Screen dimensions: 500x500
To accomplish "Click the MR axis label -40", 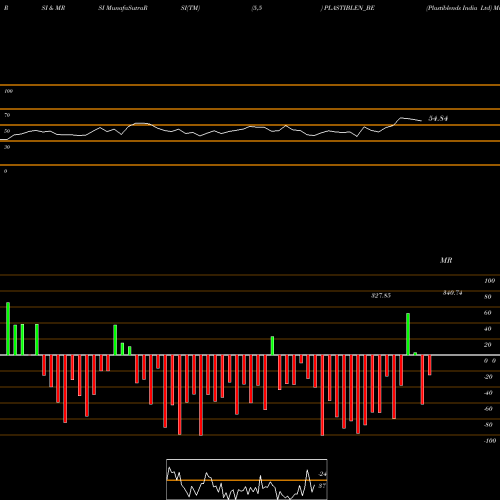I will coord(488,393).
